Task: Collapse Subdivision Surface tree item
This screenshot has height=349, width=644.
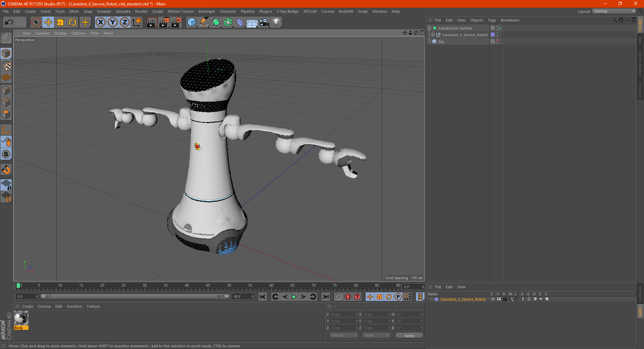Action: (x=429, y=28)
